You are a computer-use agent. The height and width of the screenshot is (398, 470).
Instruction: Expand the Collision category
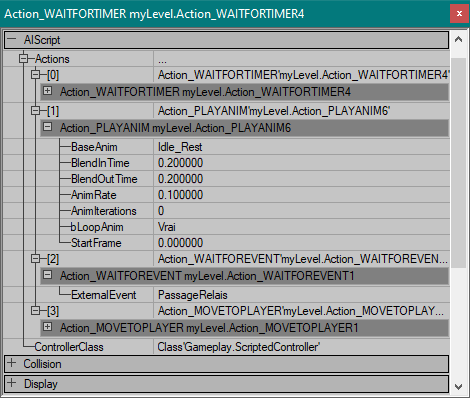pos(12,363)
